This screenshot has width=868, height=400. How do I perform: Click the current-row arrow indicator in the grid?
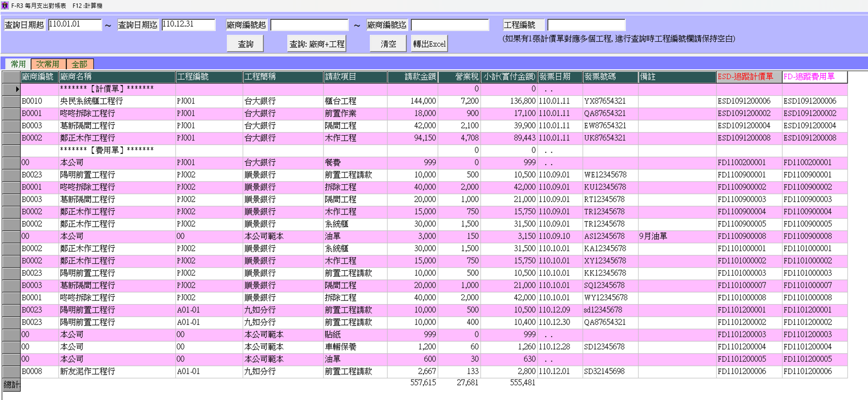tap(17, 89)
